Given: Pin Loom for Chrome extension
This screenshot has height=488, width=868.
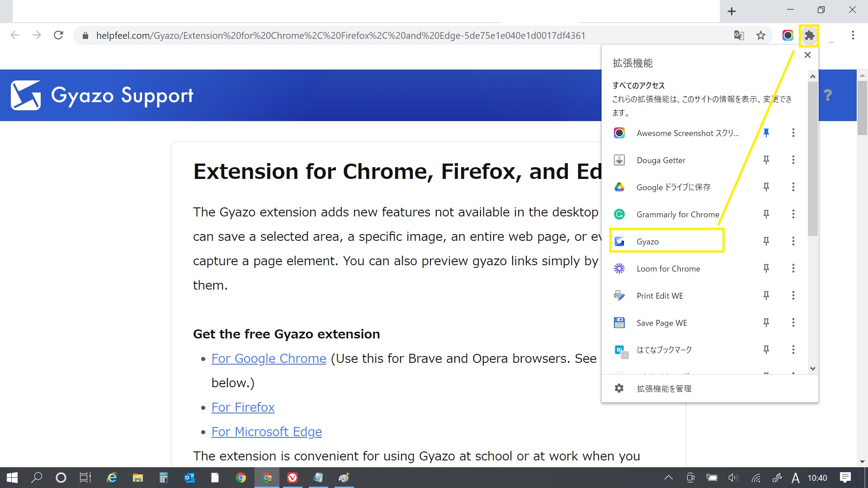Looking at the screenshot, I should pyautogui.click(x=766, y=268).
